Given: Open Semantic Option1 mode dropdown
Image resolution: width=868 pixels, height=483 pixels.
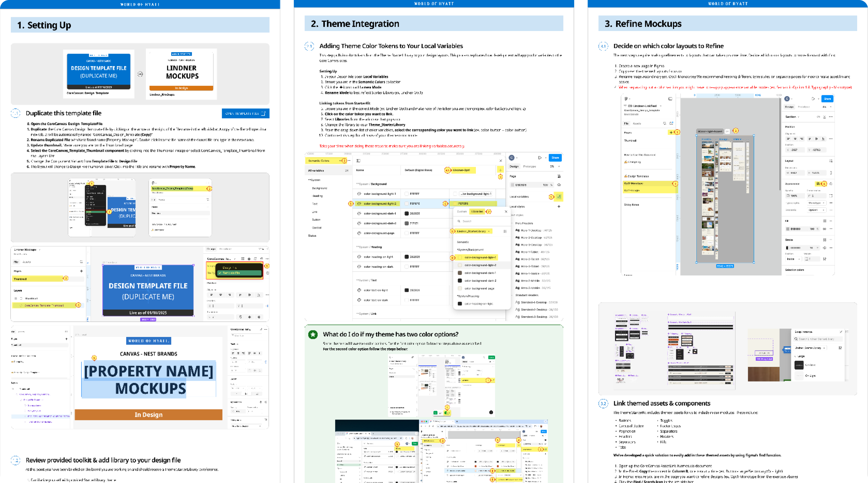Looking at the screenshot, I should pos(816,210).
